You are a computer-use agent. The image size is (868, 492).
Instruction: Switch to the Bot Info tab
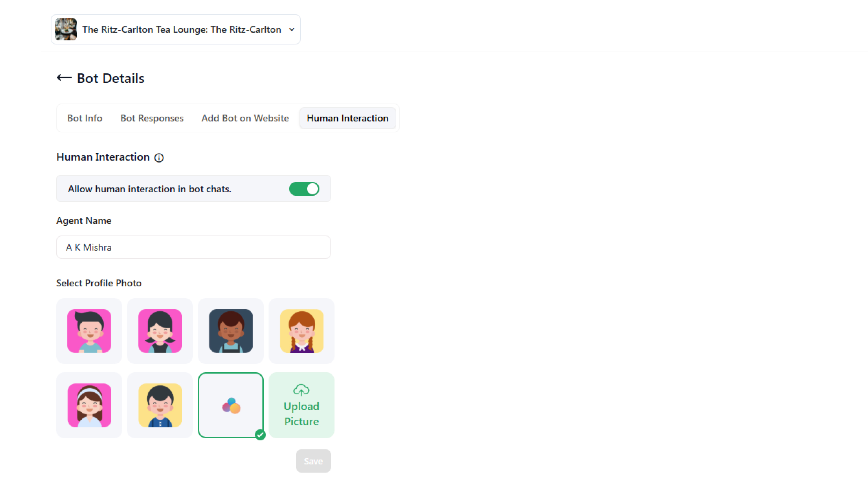click(x=84, y=118)
